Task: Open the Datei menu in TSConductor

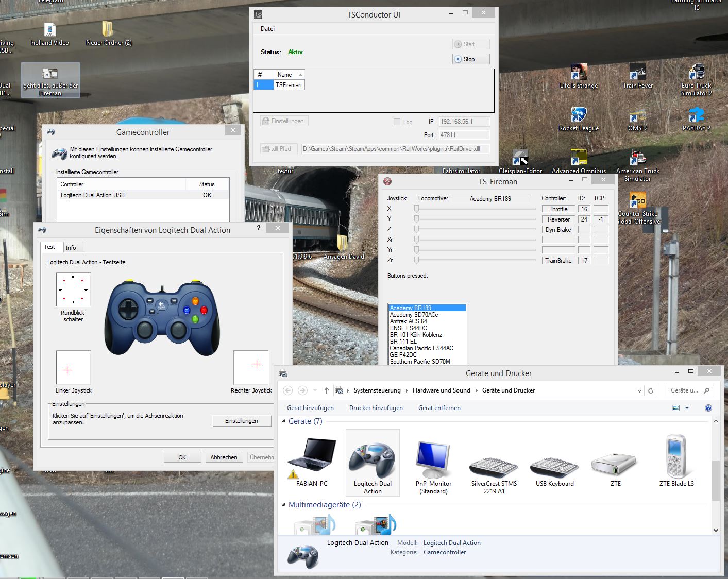Action: tap(267, 29)
